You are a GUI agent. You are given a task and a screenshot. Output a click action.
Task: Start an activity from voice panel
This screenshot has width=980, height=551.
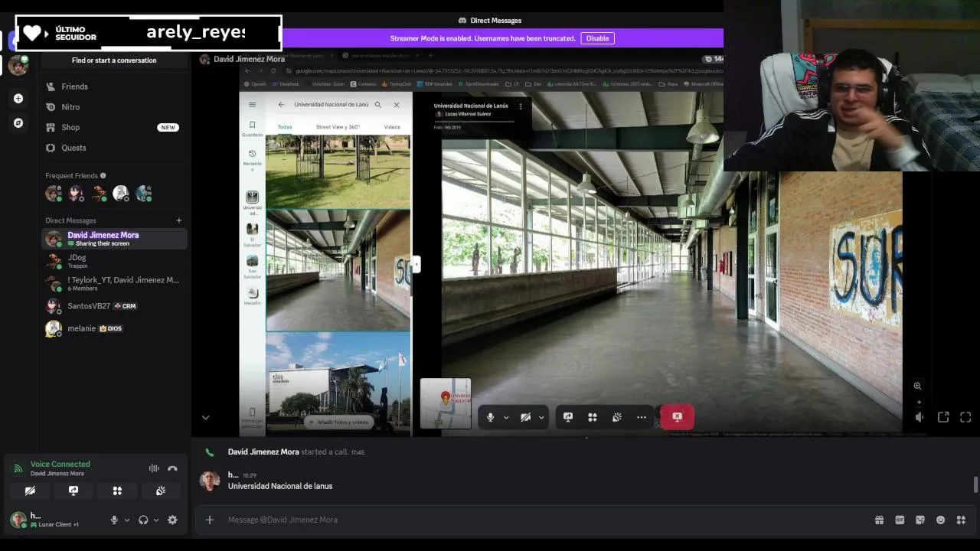coord(117,491)
